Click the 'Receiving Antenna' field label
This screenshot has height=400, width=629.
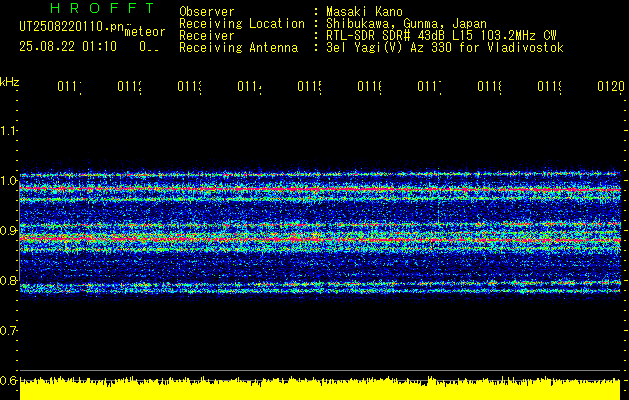(x=239, y=48)
